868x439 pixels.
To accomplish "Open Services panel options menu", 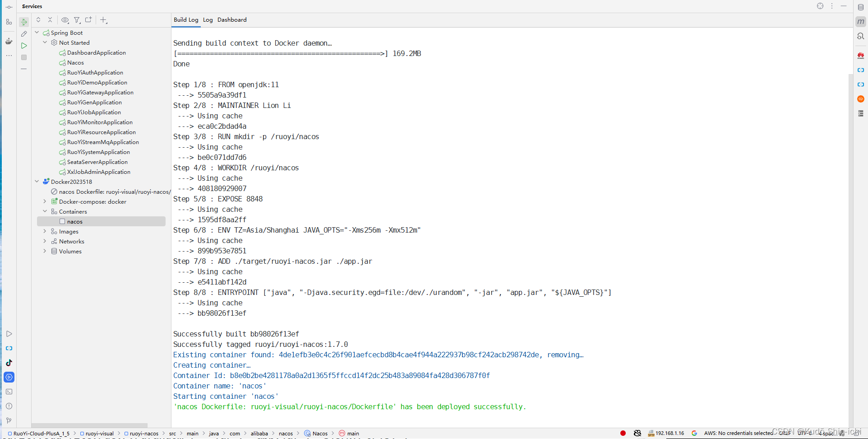I will (x=832, y=6).
